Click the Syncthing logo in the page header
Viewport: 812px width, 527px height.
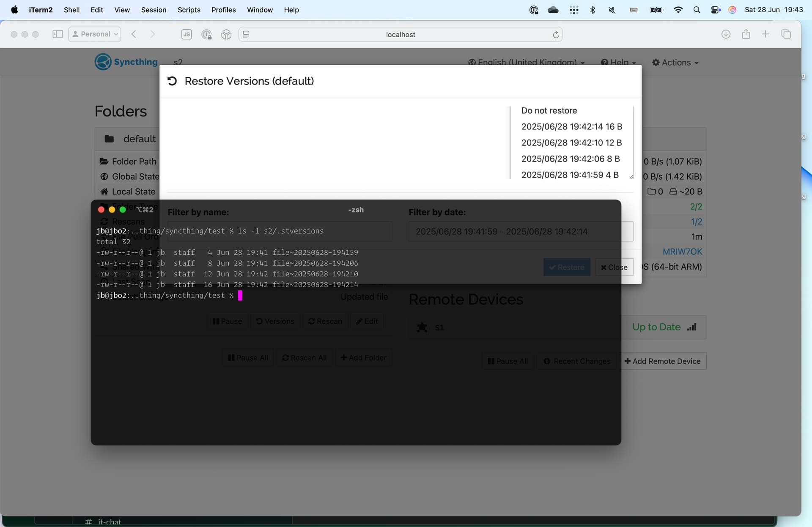[x=126, y=62]
